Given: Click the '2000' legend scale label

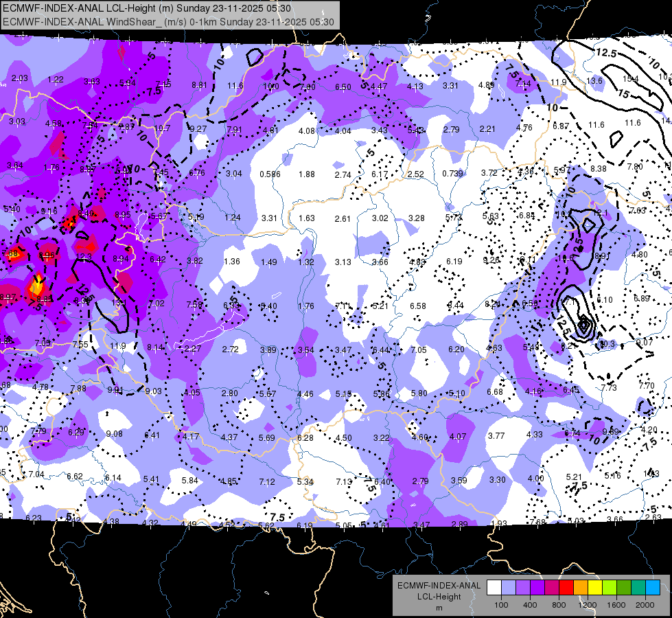Looking at the screenshot, I should point(645,605).
